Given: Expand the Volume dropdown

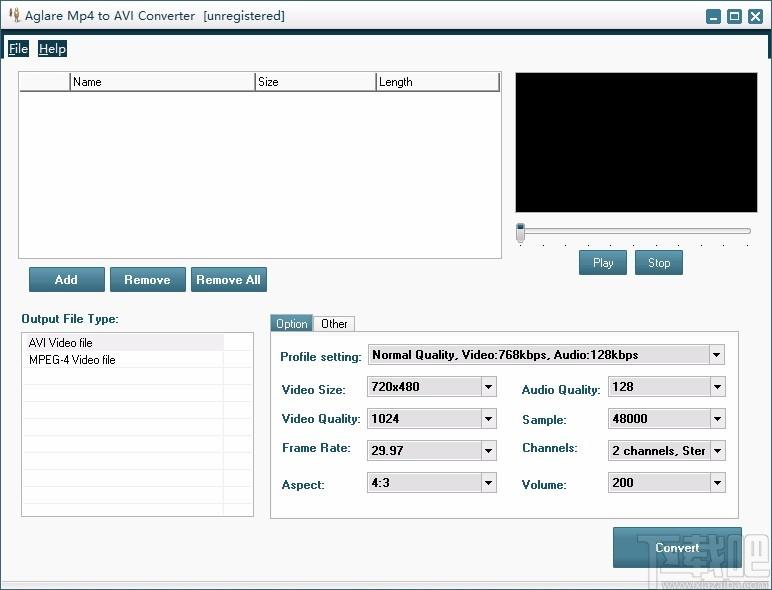Looking at the screenshot, I should pyautogui.click(x=717, y=483).
